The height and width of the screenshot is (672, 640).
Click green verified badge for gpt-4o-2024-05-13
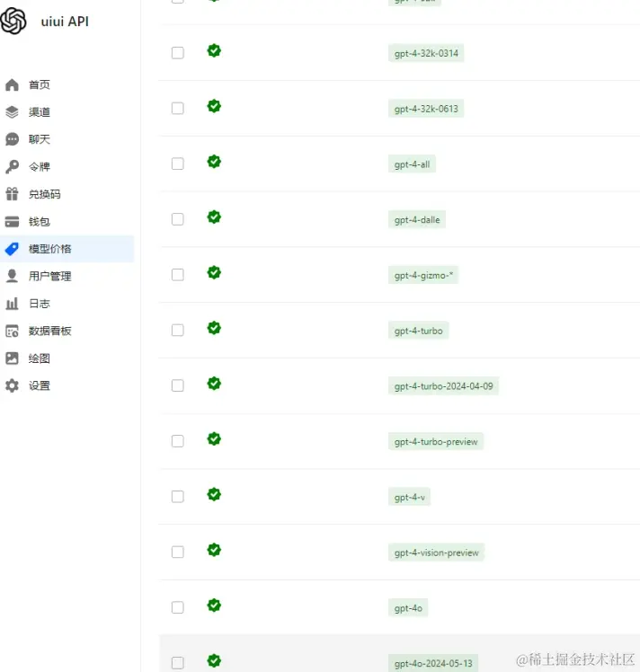click(214, 660)
